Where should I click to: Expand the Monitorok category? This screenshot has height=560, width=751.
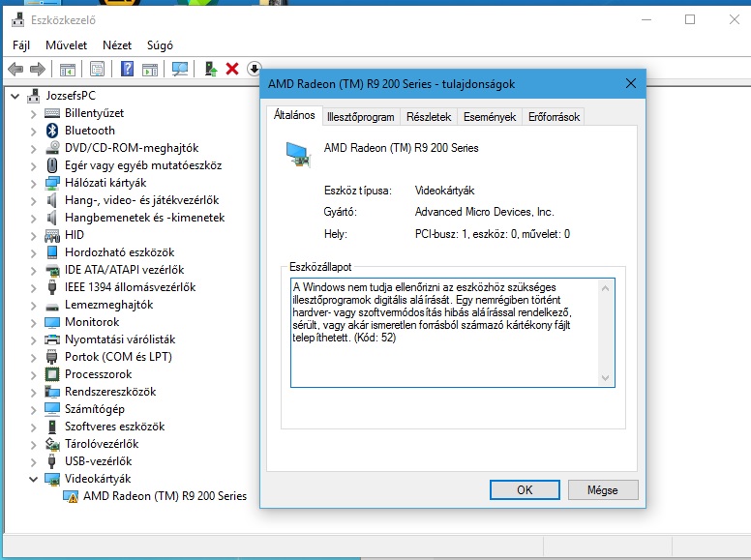[x=33, y=323]
